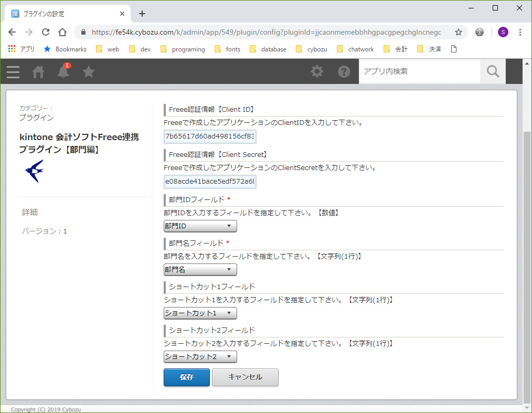Click the browser forward arrow

[x=29, y=32]
